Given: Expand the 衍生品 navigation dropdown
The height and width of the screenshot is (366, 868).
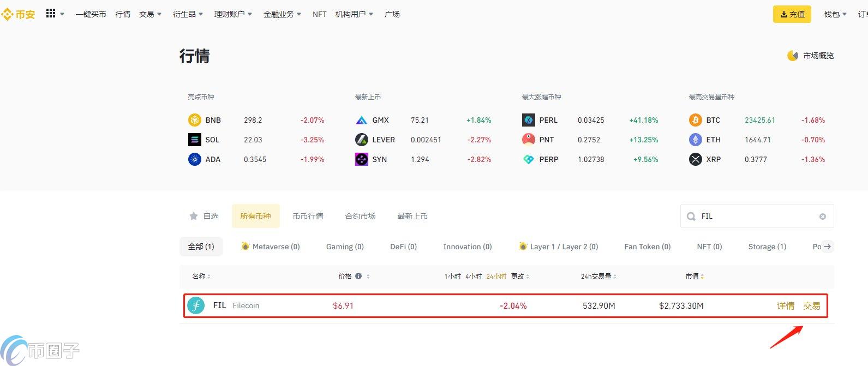Looking at the screenshot, I should point(188,14).
